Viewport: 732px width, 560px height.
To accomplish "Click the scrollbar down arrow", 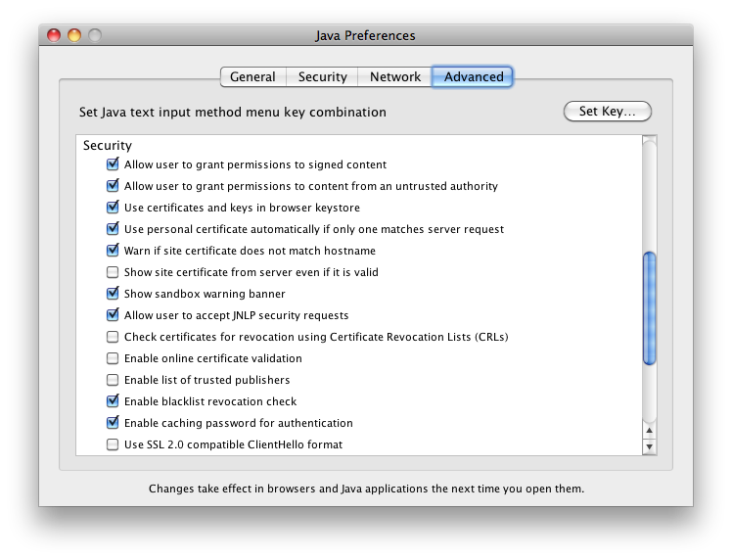I will 650,446.
